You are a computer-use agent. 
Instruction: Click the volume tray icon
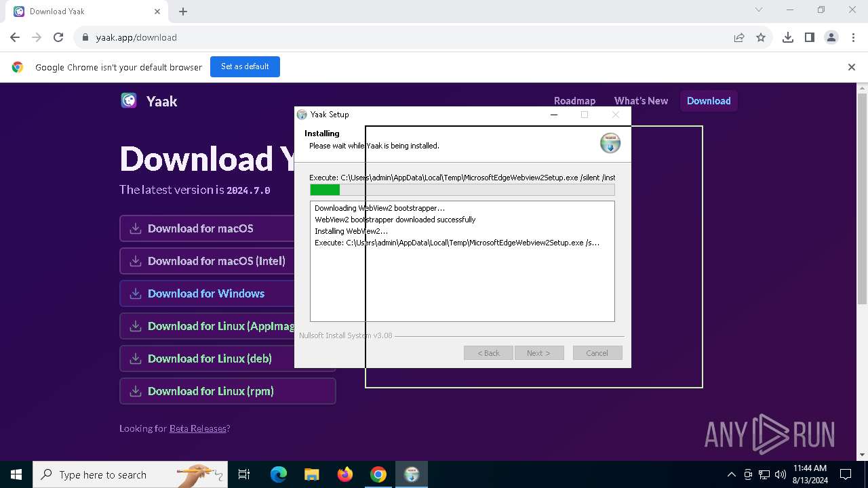pos(781,474)
